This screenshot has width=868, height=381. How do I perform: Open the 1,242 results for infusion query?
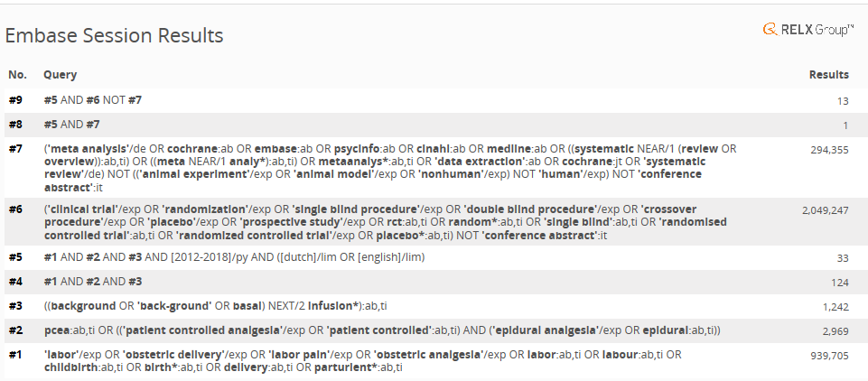tap(835, 307)
